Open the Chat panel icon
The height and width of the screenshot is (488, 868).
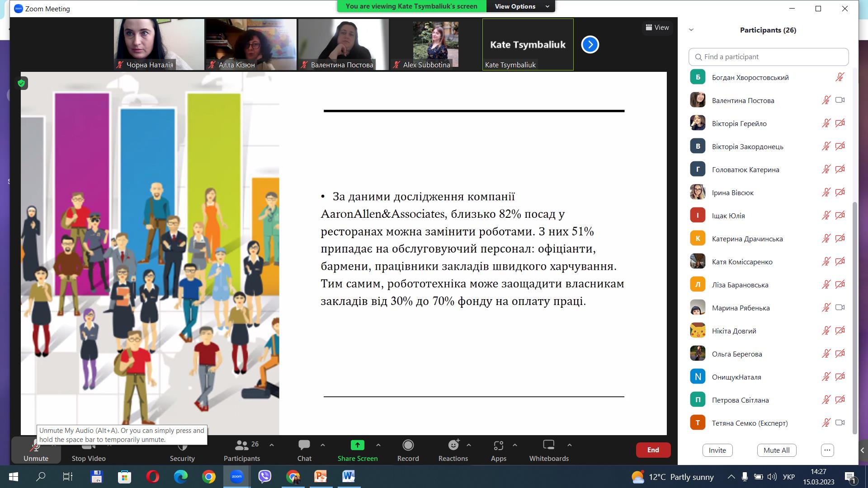pos(304,446)
